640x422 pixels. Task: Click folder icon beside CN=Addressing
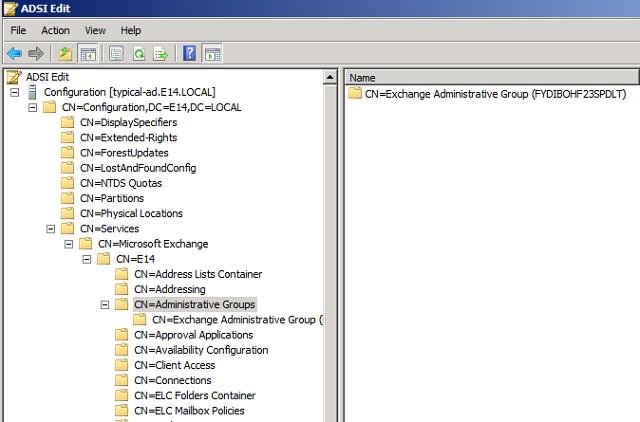pyautogui.click(x=122, y=289)
